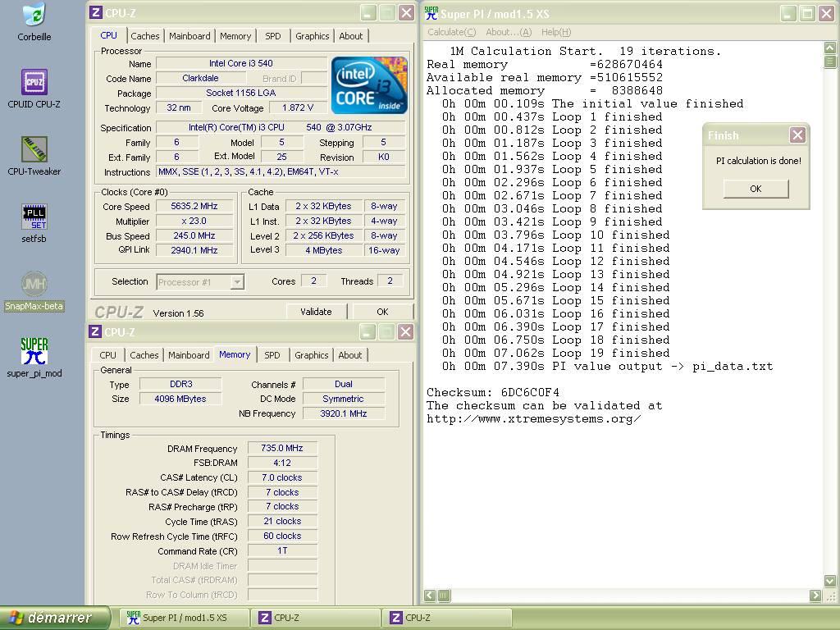The height and width of the screenshot is (630, 840).
Task: Close the Super PI window
Action: (x=827, y=13)
